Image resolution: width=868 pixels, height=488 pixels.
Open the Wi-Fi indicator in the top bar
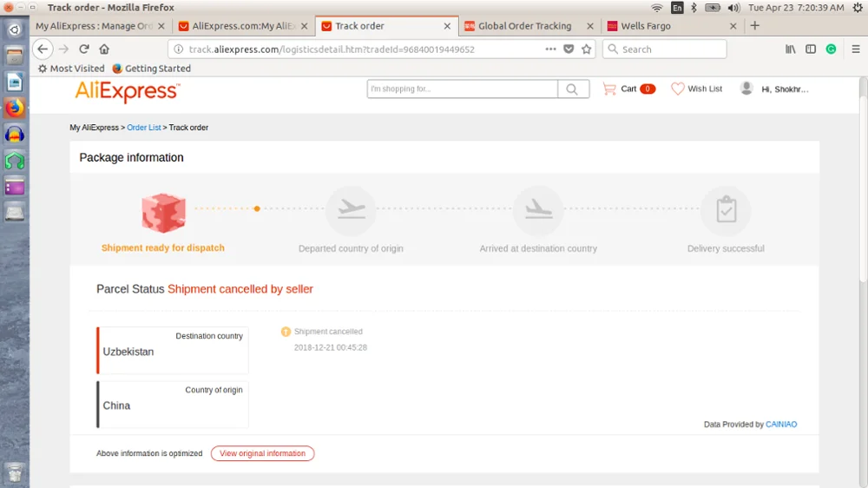point(656,8)
